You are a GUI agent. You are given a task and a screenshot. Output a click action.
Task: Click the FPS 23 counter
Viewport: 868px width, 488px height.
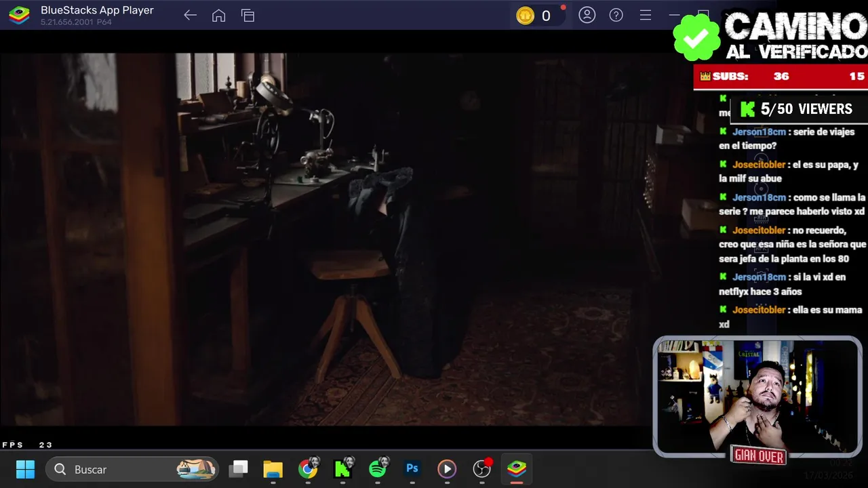click(x=27, y=445)
